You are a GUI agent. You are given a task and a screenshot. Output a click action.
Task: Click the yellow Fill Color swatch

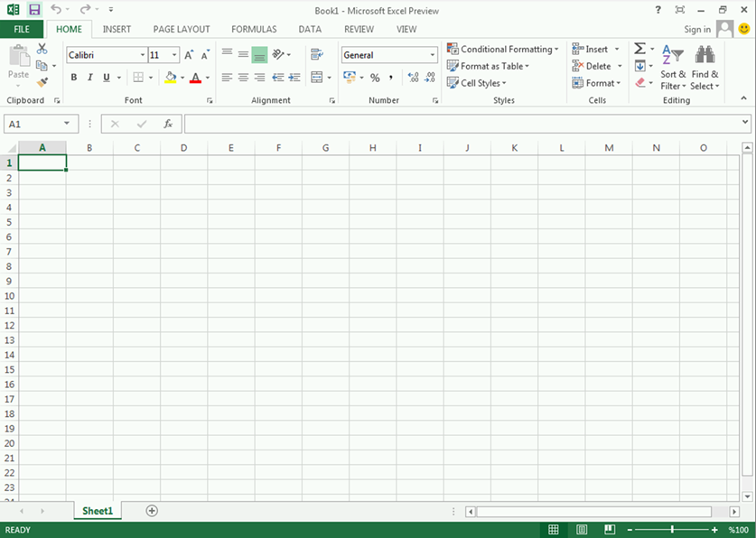171,77
